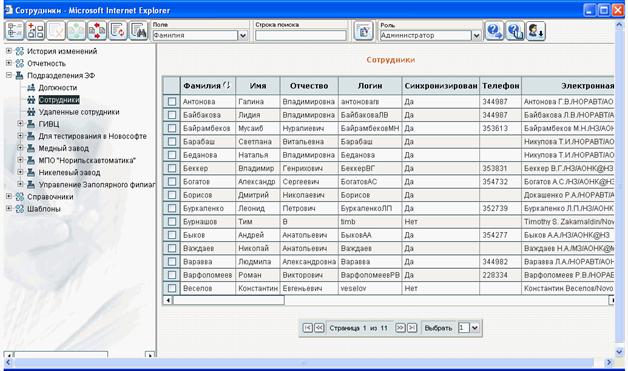The width and height of the screenshot is (628, 371).
Task: Click the Строка поиска input field
Action: pos(301,36)
